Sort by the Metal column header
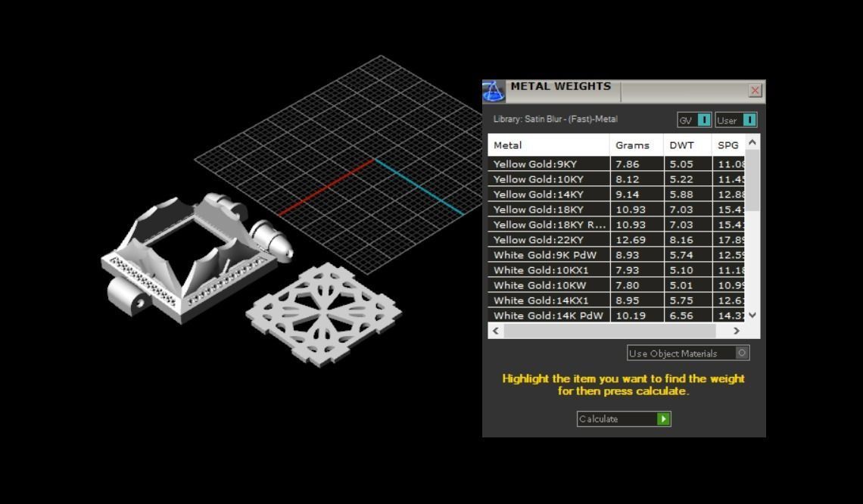 click(x=548, y=145)
